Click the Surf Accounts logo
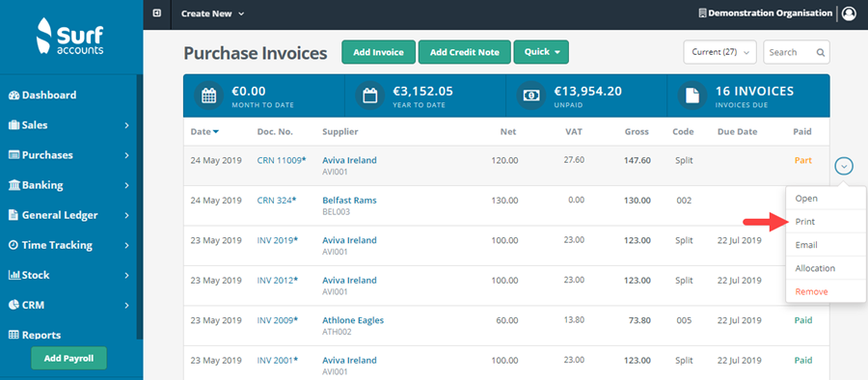868x380 pixels. pyautogui.click(x=69, y=37)
